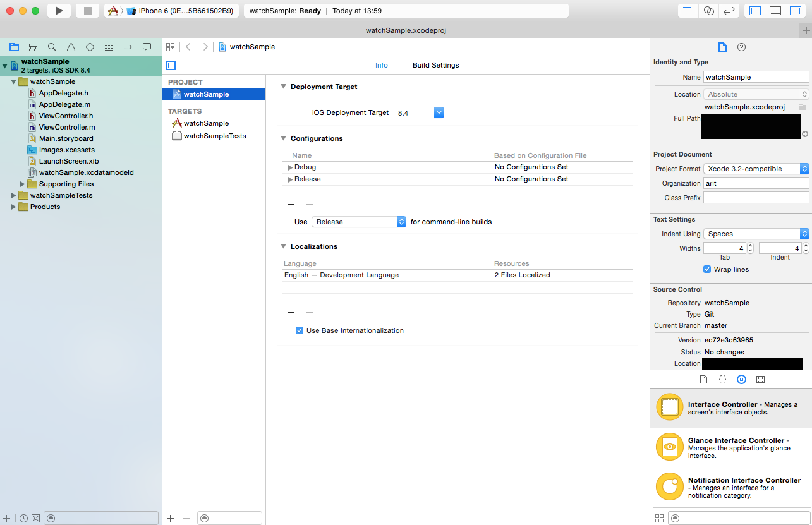
Task: Add a new localization language
Action: (291, 312)
